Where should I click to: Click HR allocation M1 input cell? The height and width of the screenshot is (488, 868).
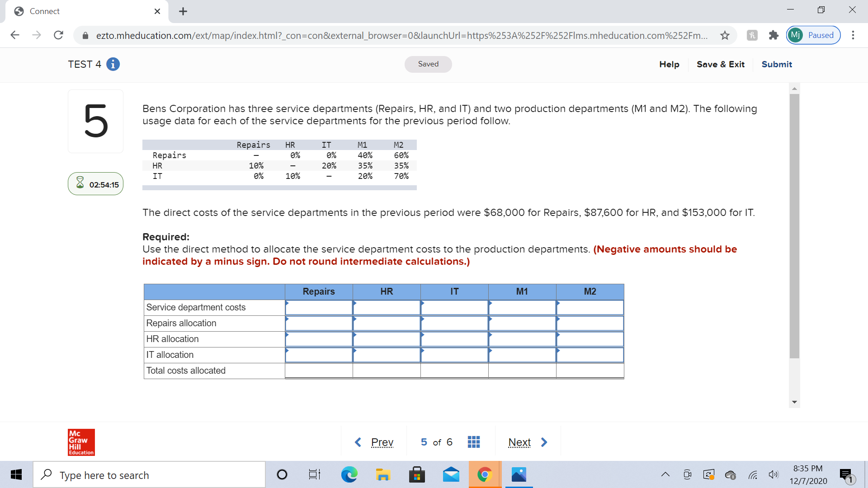[x=522, y=339]
